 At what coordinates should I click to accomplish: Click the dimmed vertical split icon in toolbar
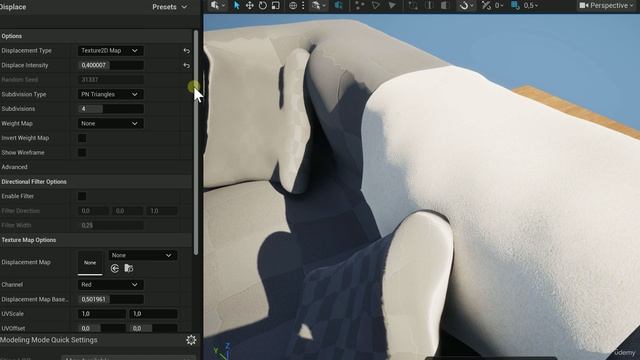click(429, 6)
